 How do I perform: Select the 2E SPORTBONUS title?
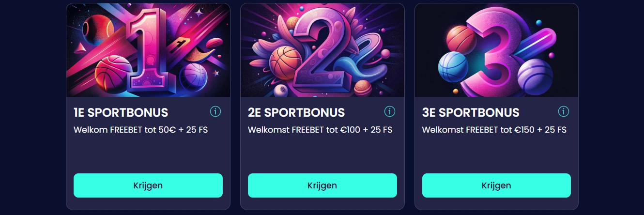(296, 113)
